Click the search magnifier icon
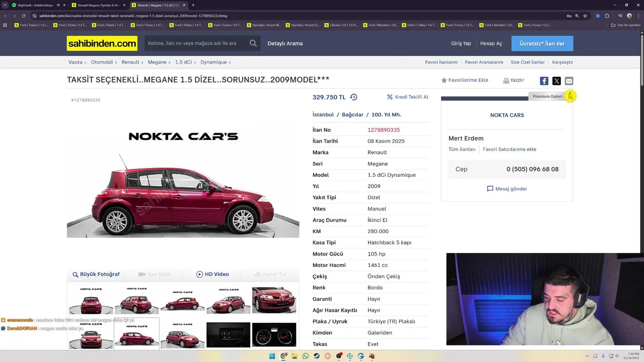This screenshot has width=644, height=362. (x=253, y=43)
